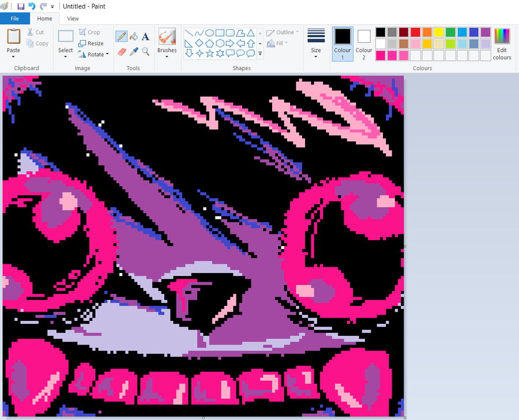Viewport: 519px width, 420px height.
Task: Select the Colour picker eyedropper tool
Action: click(x=134, y=52)
